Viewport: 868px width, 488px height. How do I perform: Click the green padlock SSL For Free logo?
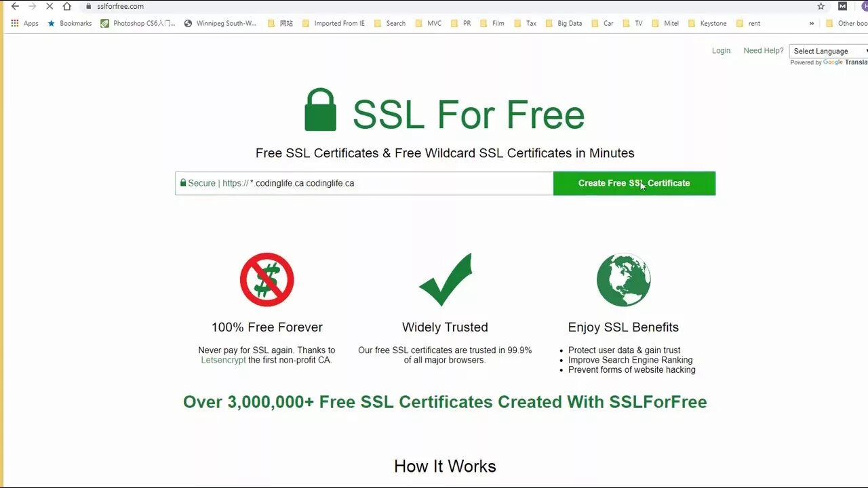[321, 110]
